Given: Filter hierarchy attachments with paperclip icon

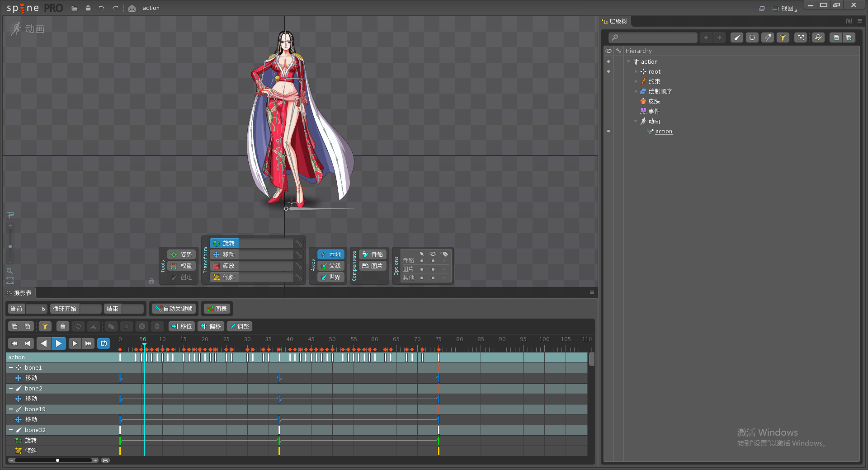Looking at the screenshot, I should click(768, 38).
